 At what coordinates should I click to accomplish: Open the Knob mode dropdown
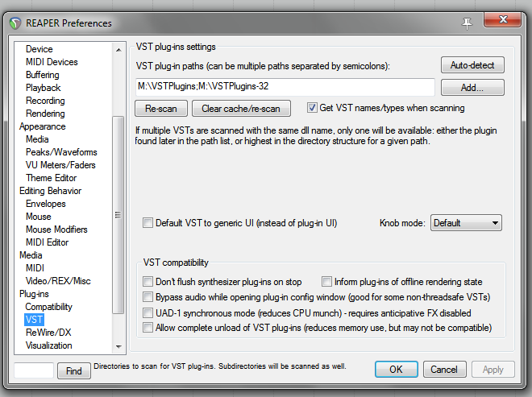coord(466,223)
